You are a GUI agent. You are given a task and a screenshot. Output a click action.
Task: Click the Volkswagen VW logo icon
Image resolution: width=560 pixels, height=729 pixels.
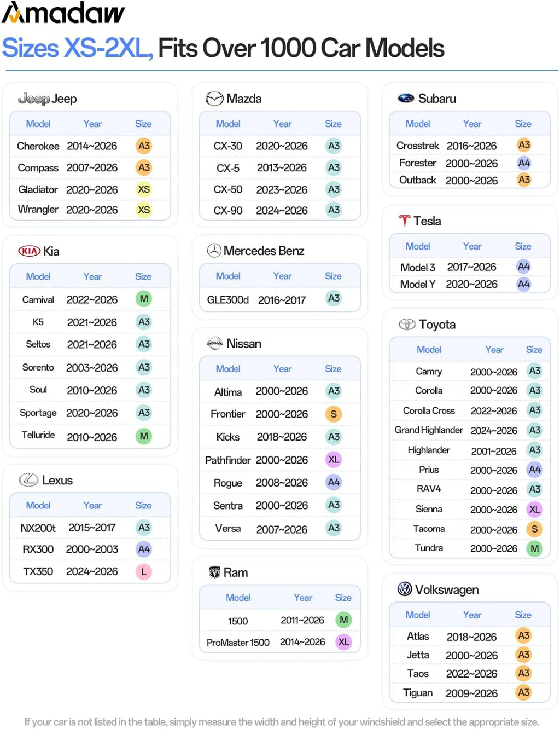pyautogui.click(x=405, y=589)
